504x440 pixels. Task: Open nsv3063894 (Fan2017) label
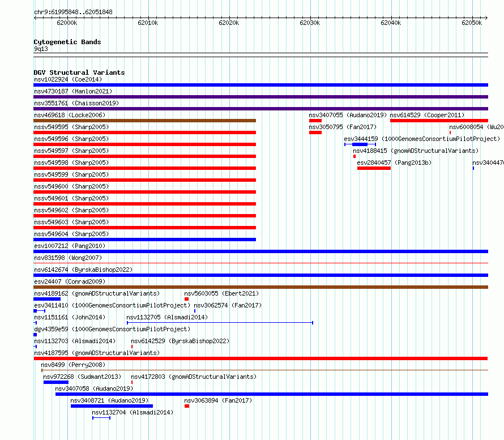point(218,400)
